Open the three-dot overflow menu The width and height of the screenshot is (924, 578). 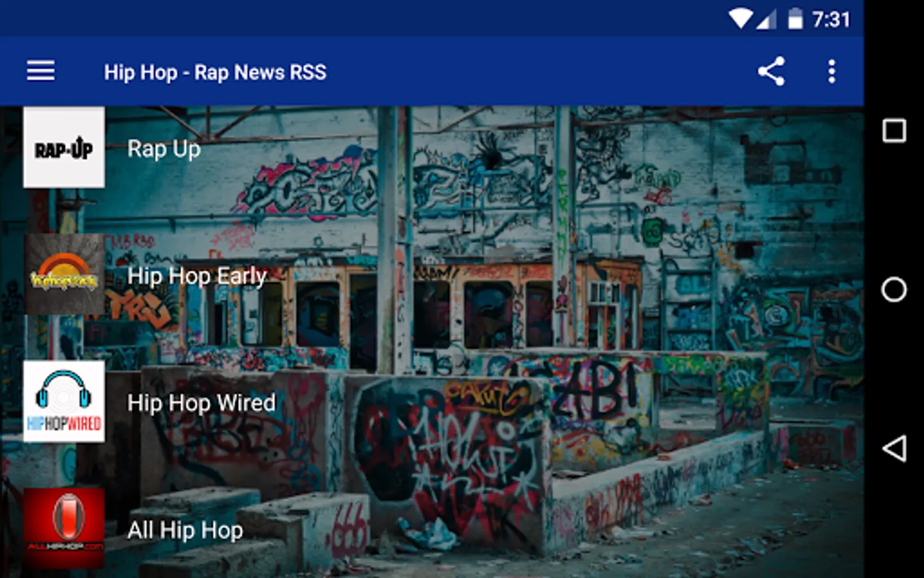832,71
